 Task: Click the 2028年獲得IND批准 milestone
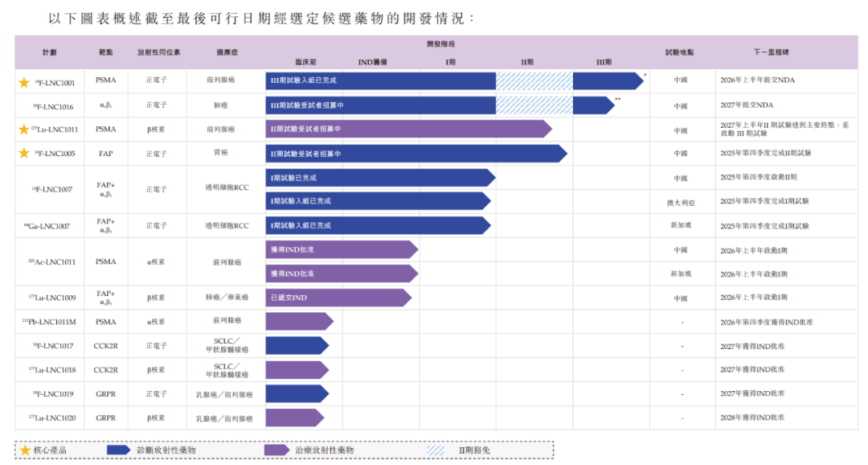pos(752,418)
